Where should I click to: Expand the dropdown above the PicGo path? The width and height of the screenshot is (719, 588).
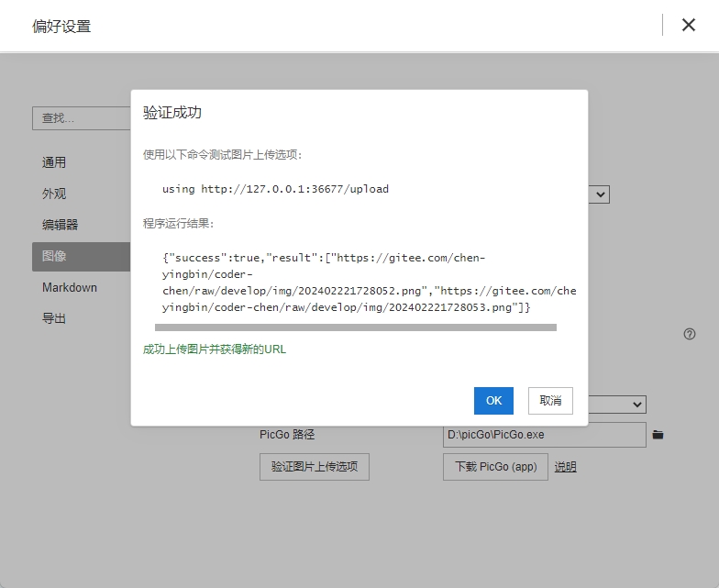pos(617,404)
